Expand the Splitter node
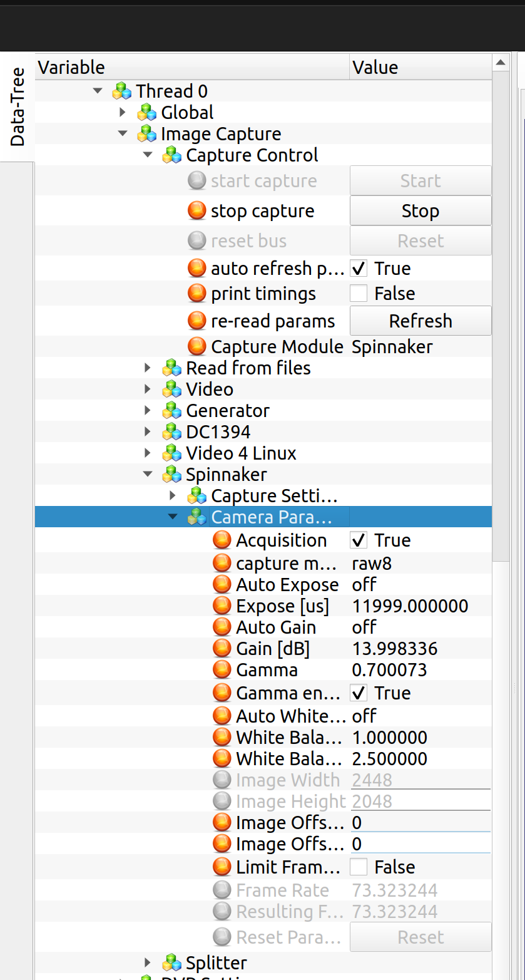The height and width of the screenshot is (980, 525). pos(148,963)
